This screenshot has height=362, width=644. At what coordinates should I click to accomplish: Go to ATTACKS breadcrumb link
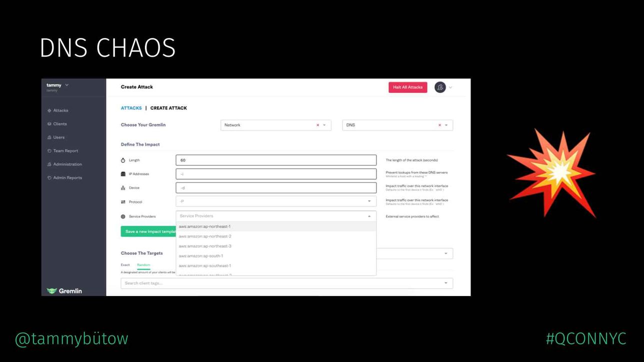[131, 108]
